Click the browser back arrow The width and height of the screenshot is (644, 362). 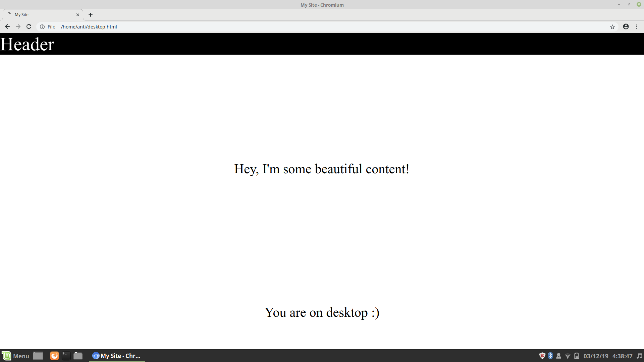click(7, 27)
